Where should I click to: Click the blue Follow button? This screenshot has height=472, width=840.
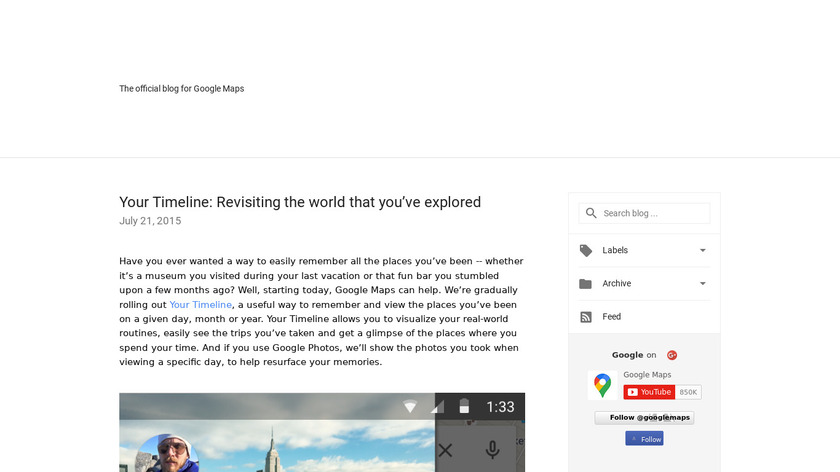(644, 439)
